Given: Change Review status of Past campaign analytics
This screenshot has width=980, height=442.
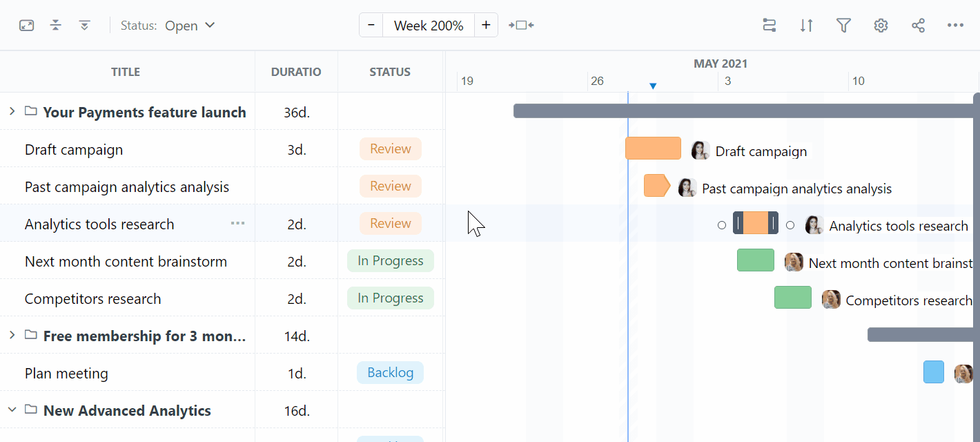Looking at the screenshot, I should [x=391, y=186].
